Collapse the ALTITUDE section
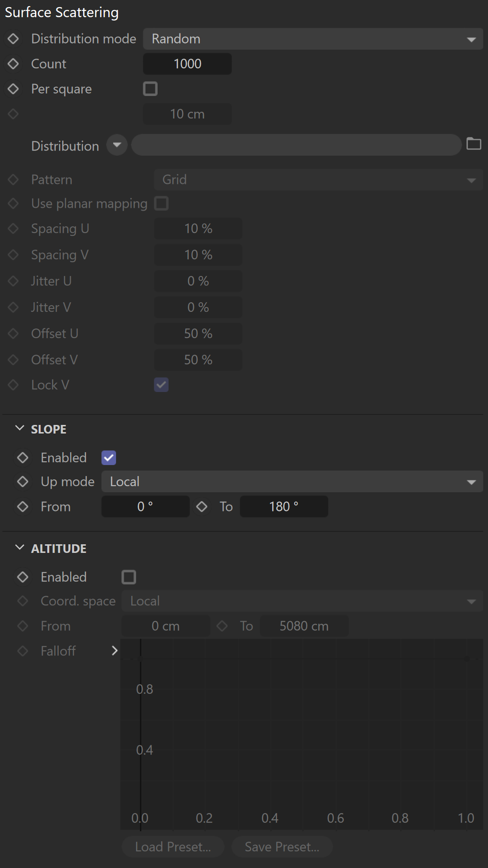The image size is (488, 868). coord(20,548)
